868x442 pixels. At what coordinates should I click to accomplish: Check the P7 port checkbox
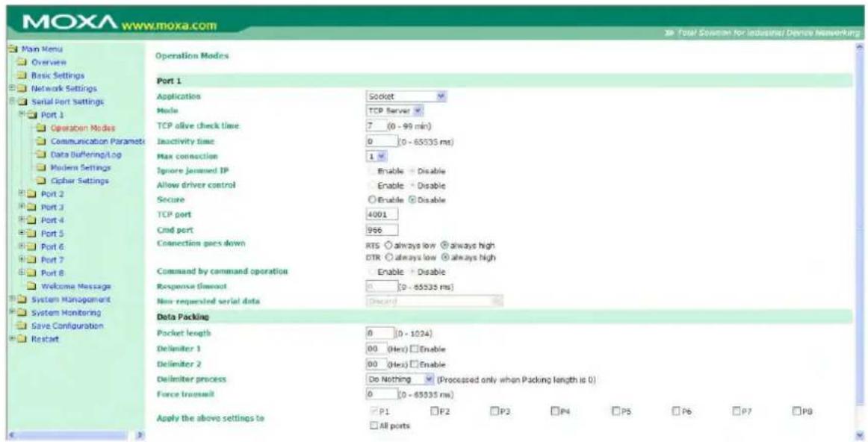click(737, 412)
